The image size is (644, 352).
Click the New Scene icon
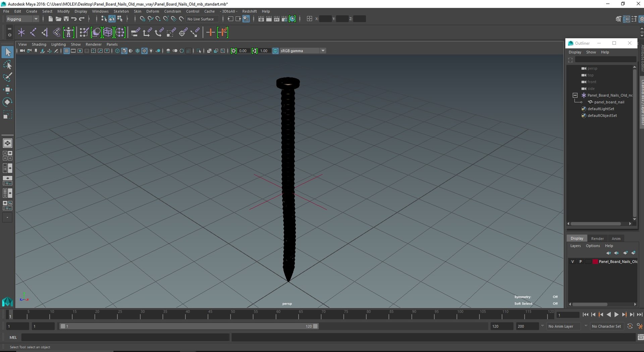(x=50, y=19)
